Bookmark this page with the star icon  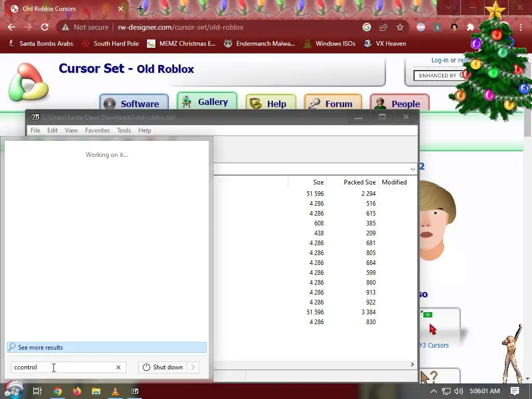(x=400, y=27)
